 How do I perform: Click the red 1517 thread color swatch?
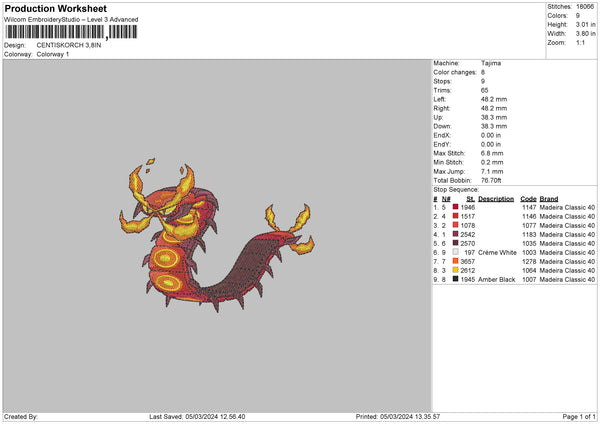tap(455, 216)
